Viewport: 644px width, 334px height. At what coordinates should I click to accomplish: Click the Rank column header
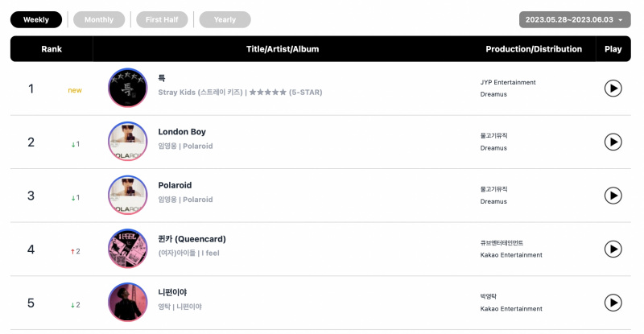(x=52, y=49)
